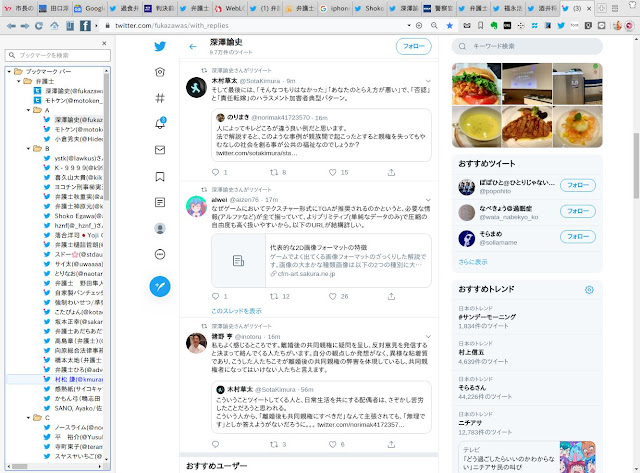Click the magnifier zoom icon in address bar
Viewport: 640px width, 473px height.
(434, 25)
